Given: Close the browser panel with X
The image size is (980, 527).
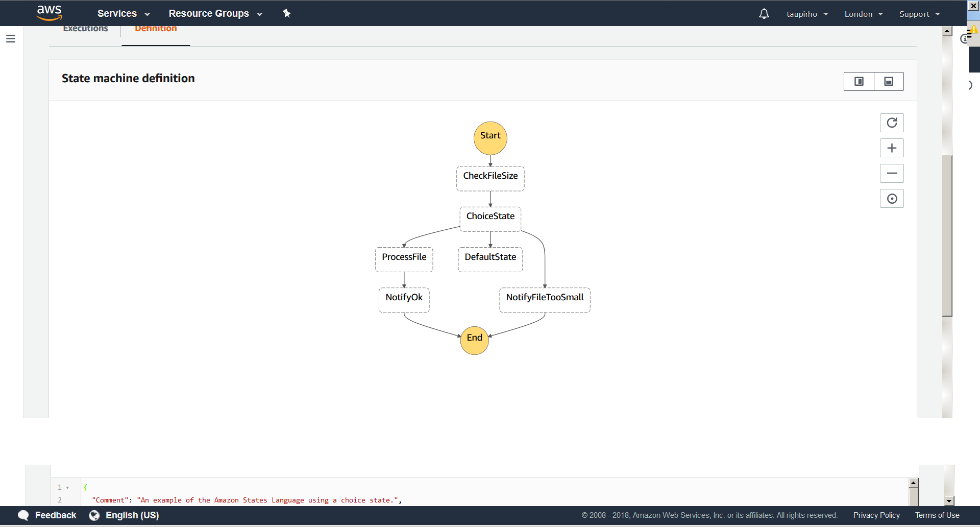Looking at the screenshot, I should click(973, 6).
